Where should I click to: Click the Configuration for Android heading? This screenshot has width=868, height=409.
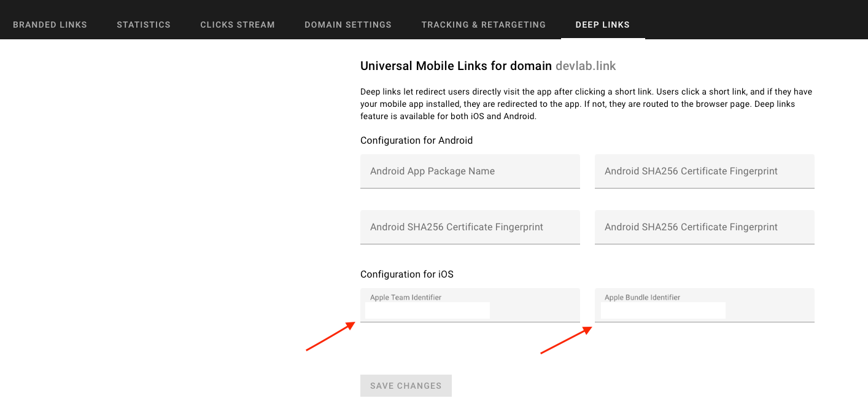(416, 140)
